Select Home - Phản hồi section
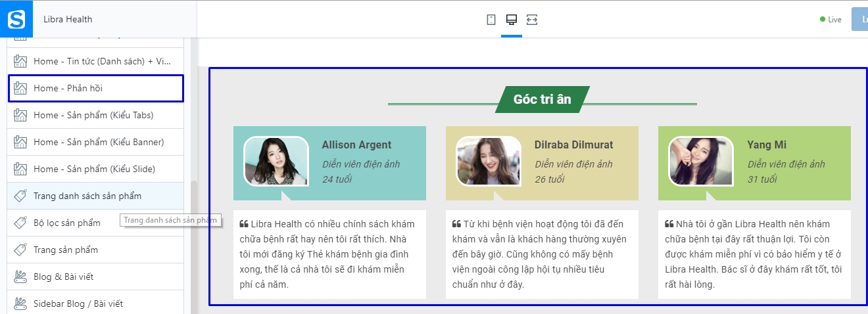The width and height of the screenshot is (868, 314). (95, 88)
